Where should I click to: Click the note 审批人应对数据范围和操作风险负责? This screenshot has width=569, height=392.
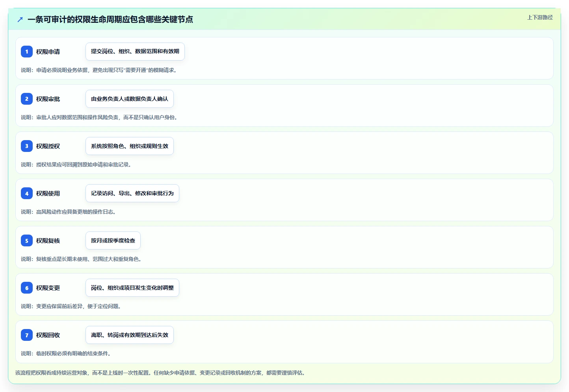pyautogui.click(x=99, y=117)
